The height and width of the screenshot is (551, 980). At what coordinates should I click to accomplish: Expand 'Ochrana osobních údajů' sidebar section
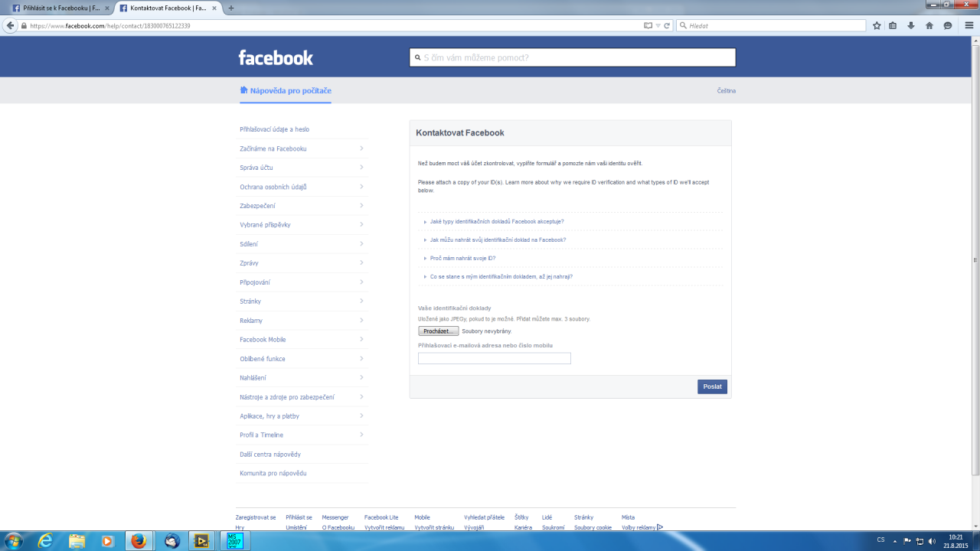click(302, 187)
